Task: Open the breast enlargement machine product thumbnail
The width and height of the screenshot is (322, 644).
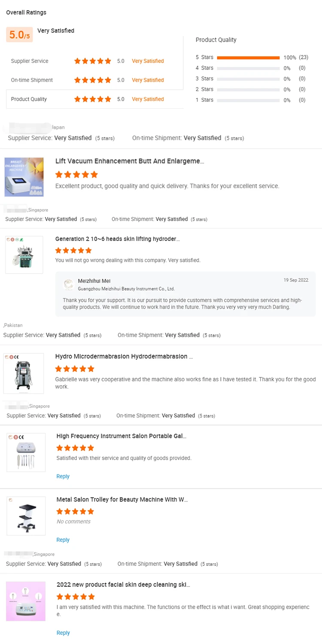Action: [24, 177]
